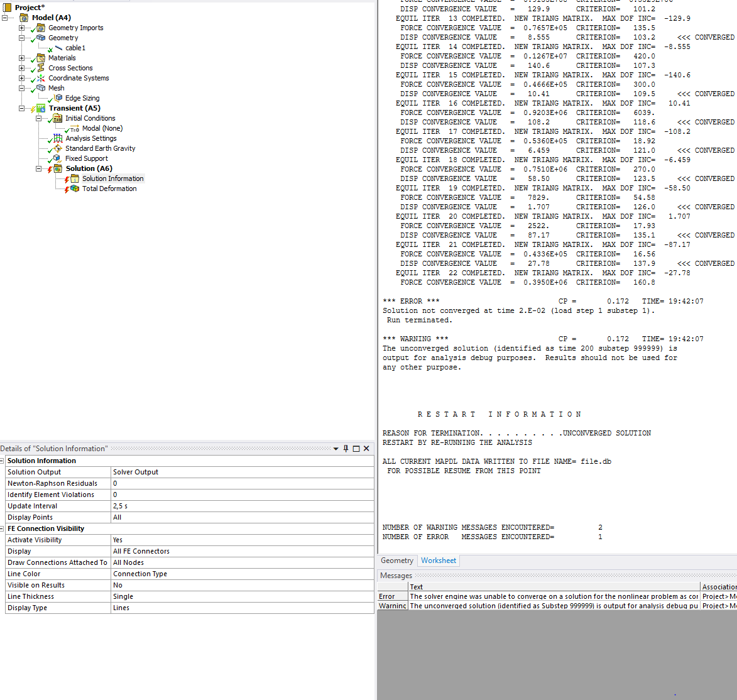The image size is (737, 700).
Task: Close the Details of Solution Information panel
Action: (367, 449)
